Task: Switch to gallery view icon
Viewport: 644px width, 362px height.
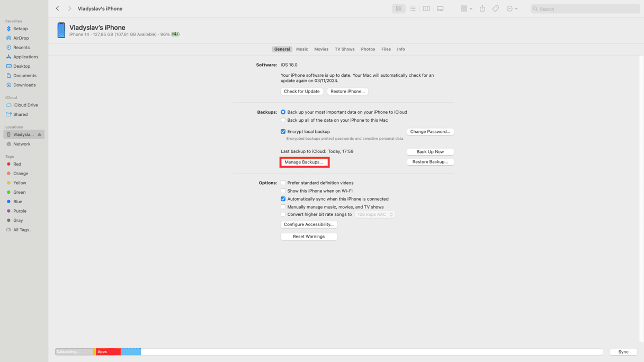Action: [440, 9]
